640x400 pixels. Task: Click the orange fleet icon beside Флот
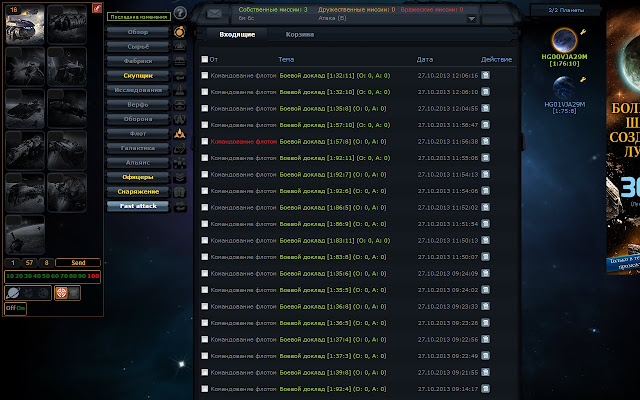pyautogui.click(x=180, y=133)
